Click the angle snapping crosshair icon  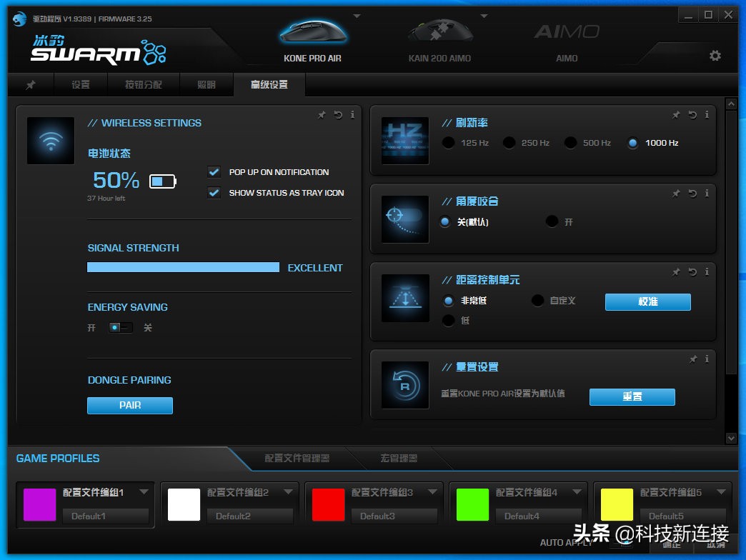405,219
